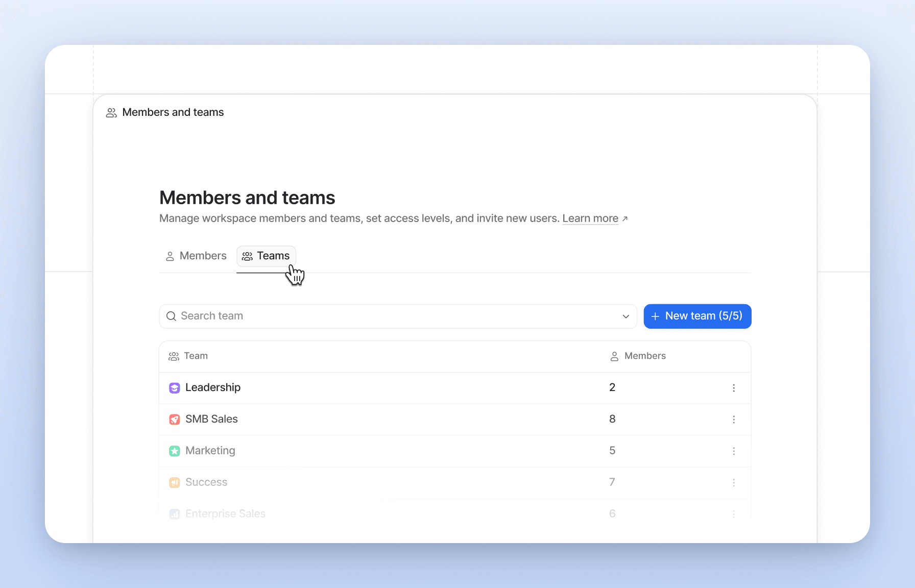Viewport: 915px width, 588px height.
Task: Select the Teams tab
Action: (267, 256)
